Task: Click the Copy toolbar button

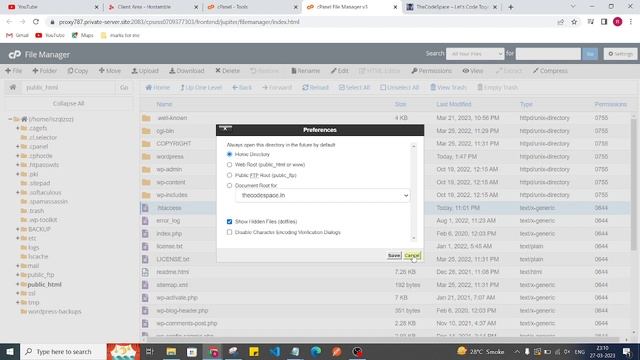Action: click(78, 71)
